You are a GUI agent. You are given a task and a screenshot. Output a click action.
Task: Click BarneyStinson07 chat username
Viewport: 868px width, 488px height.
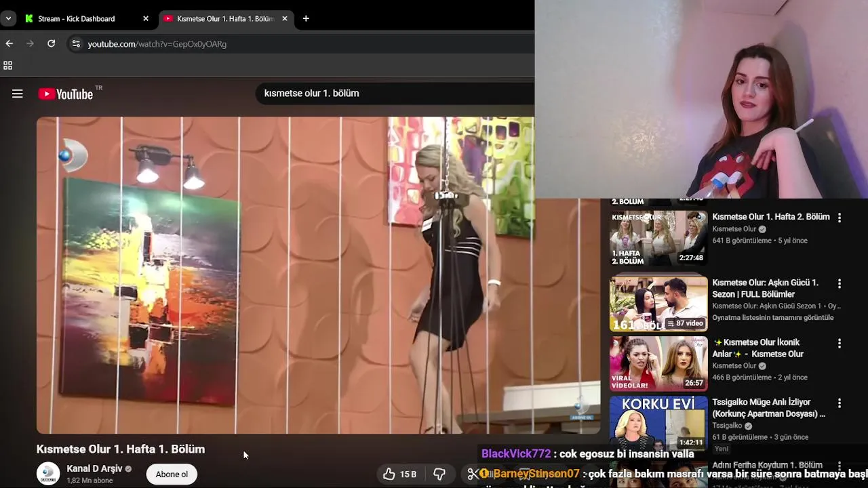point(536,474)
